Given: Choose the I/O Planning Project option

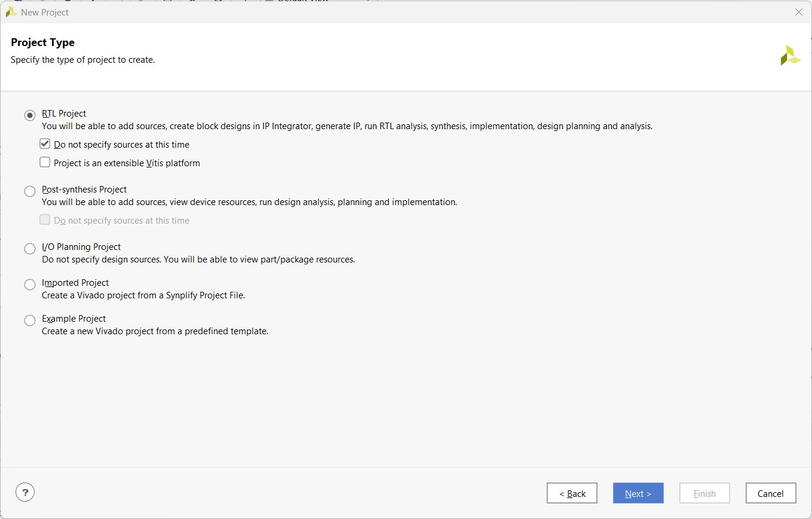Looking at the screenshot, I should coord(30,248).
